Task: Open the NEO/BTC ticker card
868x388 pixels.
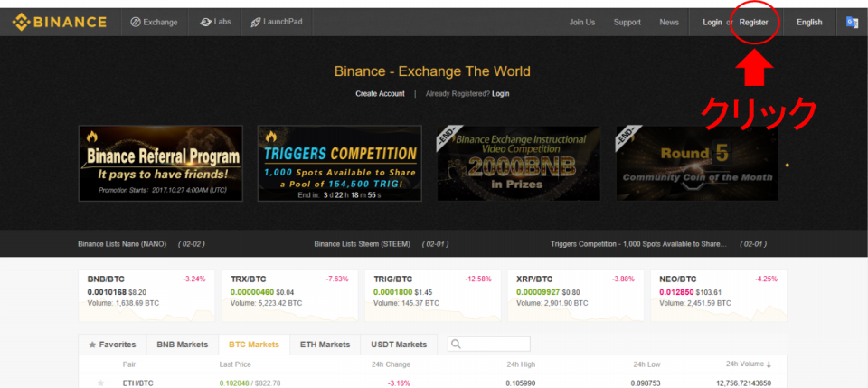Action: pos(719,295)
